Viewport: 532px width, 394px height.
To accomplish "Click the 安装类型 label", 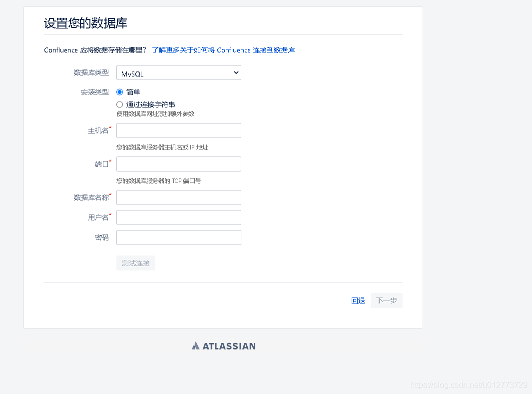I will point(94,92).
